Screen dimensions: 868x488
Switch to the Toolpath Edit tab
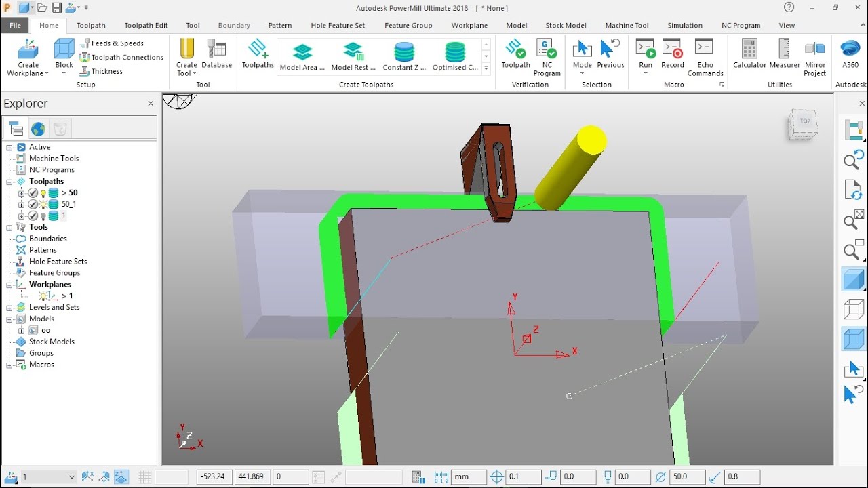pos(146,25)
